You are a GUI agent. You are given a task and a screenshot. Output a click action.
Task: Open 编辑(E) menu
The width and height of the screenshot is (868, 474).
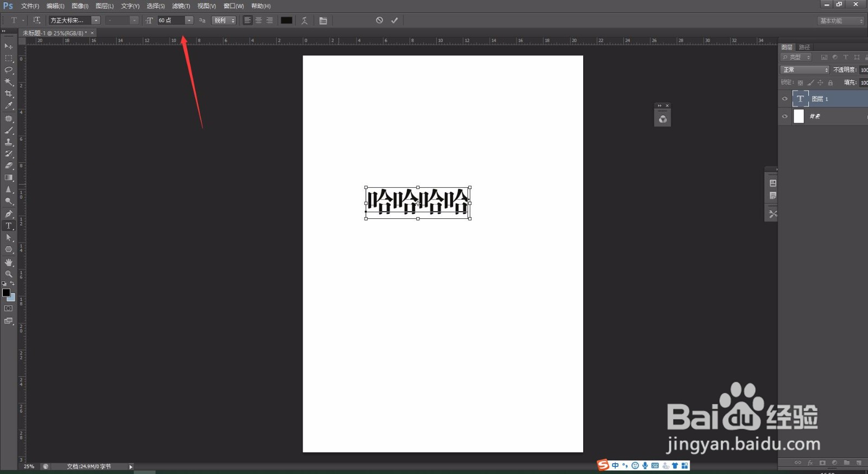click(55, 6)
